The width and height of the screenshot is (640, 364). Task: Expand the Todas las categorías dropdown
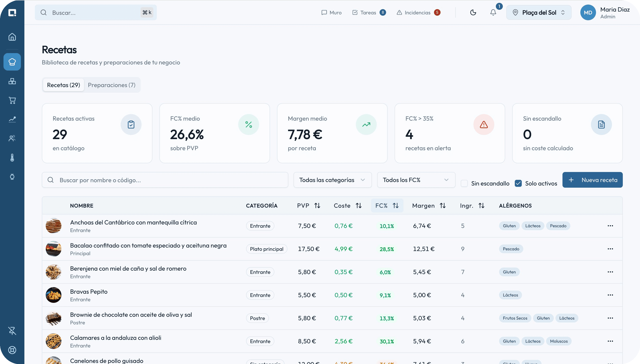coord(333,180)
